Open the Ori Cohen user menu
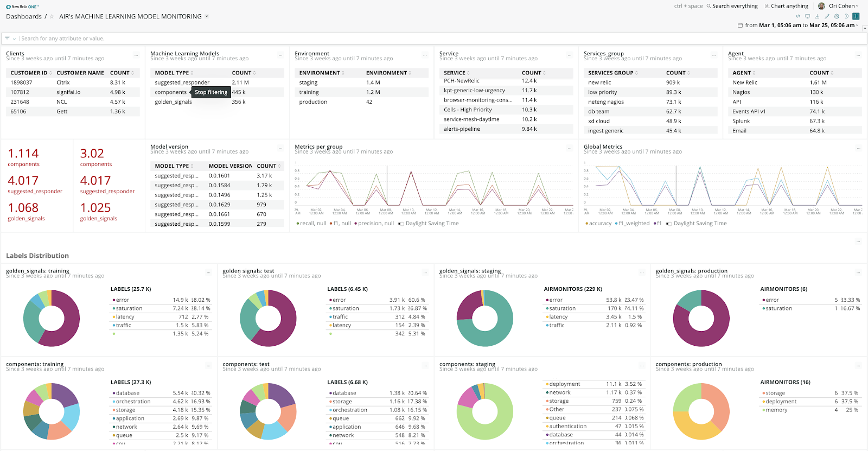The height and width of the screenshot is (451, 868). click(x=844, y=6)
